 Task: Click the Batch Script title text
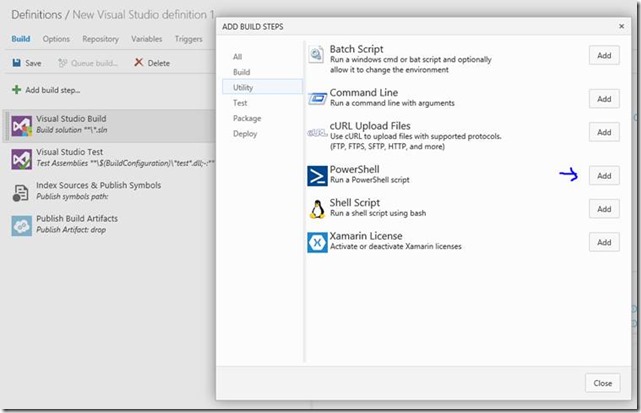(x=356, y=49)
